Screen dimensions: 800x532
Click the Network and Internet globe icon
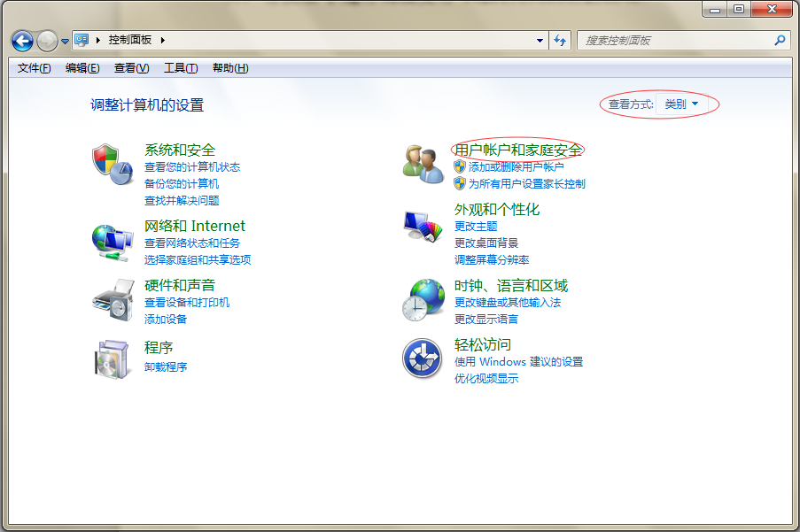(113, 243)
